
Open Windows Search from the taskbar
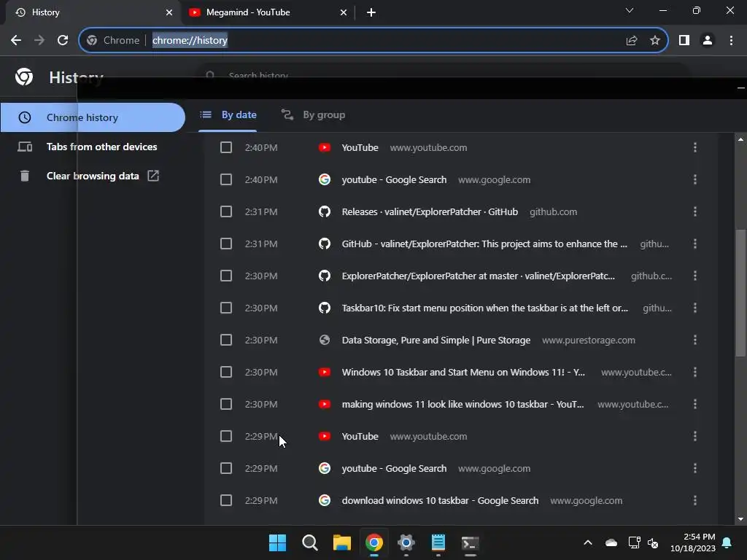[309, 542]
